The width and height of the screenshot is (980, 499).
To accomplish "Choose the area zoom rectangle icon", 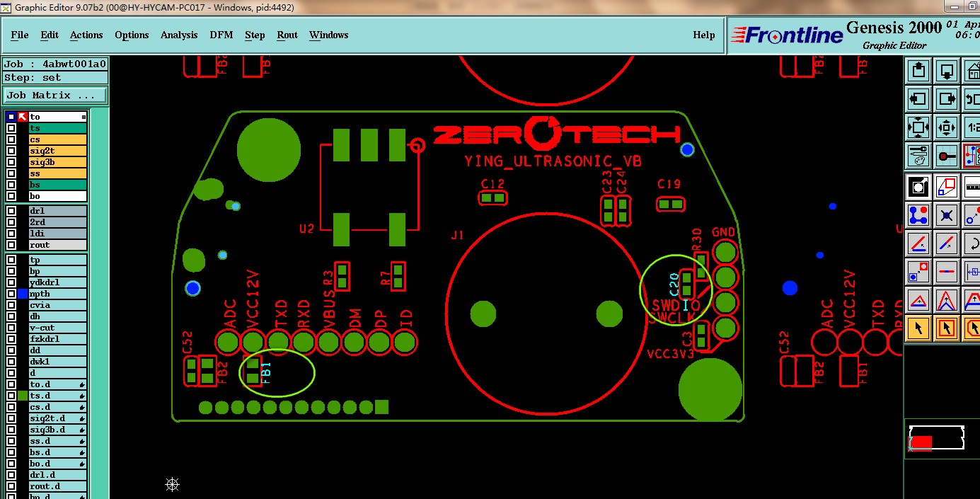I will tap(947, 187).
